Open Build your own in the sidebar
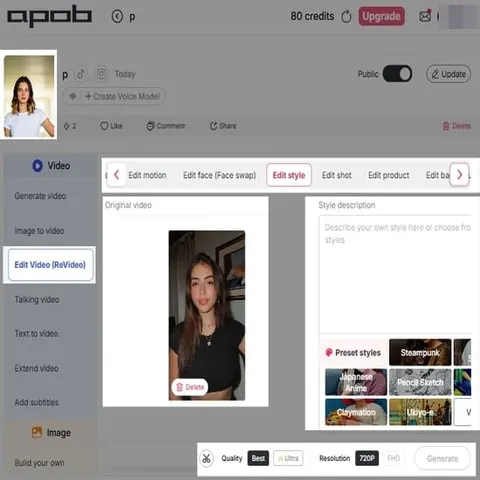The width and height of the screenshot is (480, 480). (x=39, y=463)
